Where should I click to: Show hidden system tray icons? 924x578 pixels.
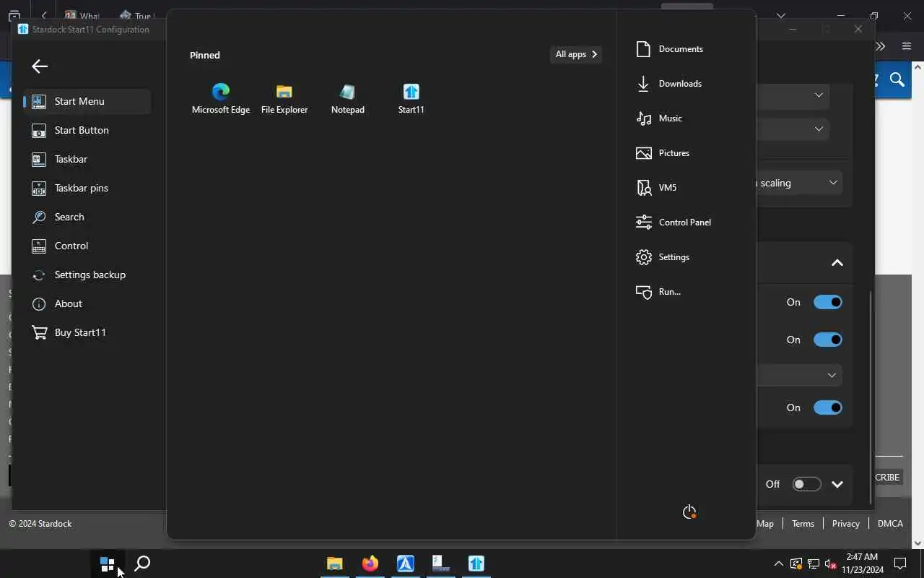(778, 564)
